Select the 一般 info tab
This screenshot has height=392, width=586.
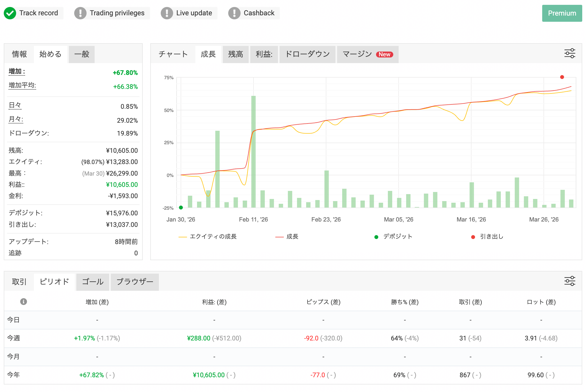pos(81,54)
